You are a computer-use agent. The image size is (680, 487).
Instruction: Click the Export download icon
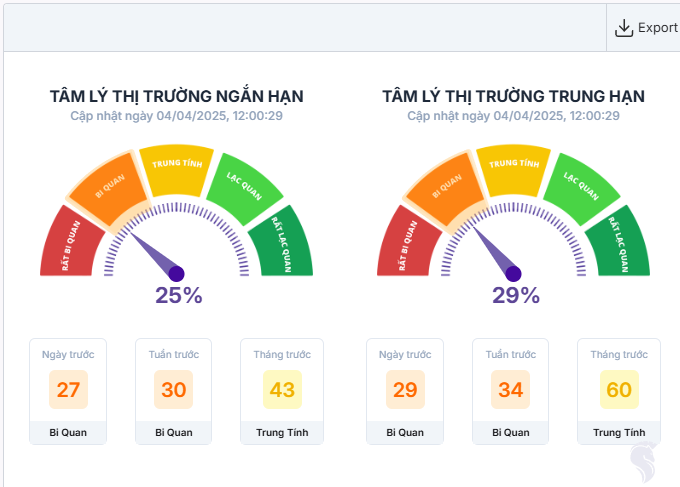tap(624, 28)
